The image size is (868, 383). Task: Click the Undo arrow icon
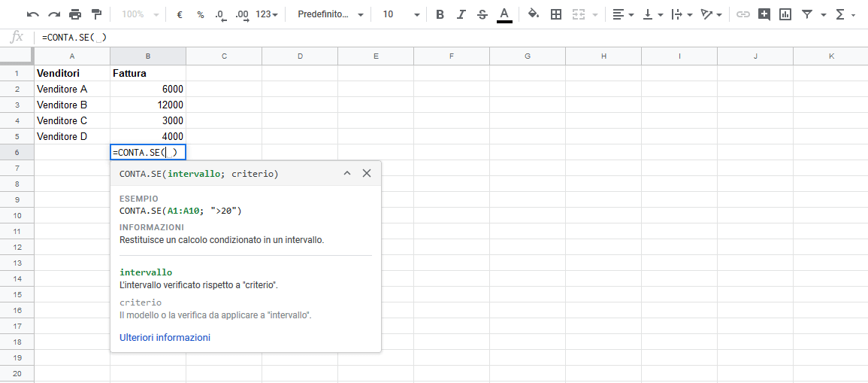click(32, 14)
